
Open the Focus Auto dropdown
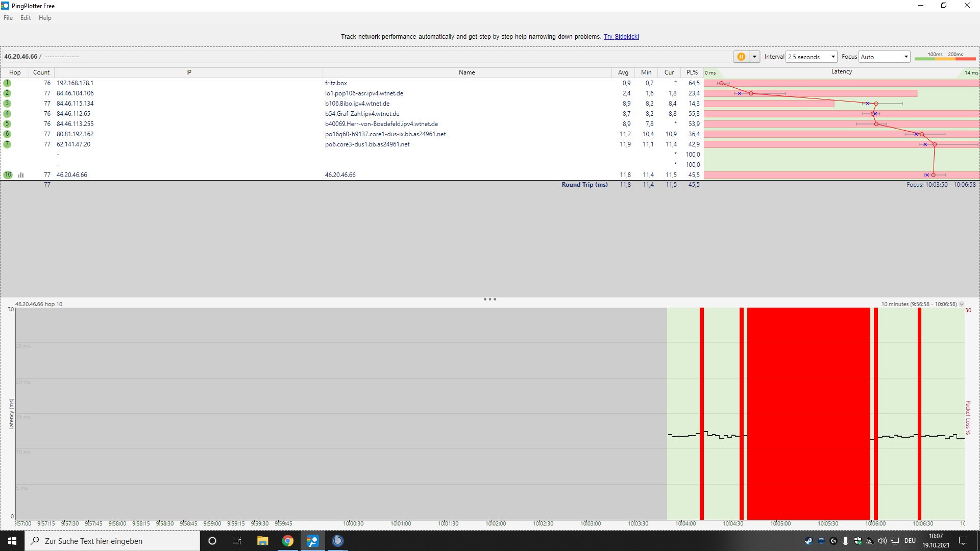pyautogui.click(x=885, y=57)
